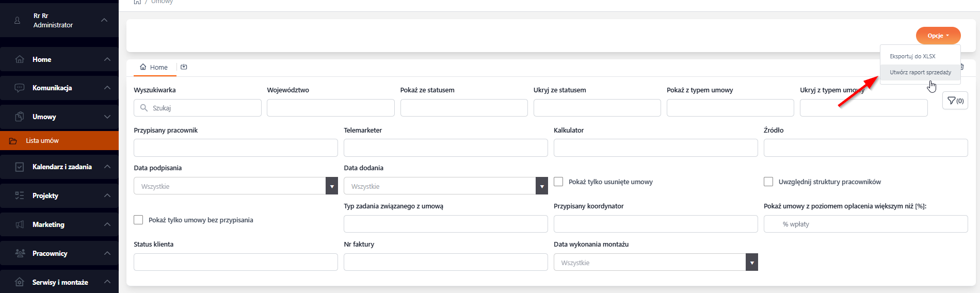Click the home icon in breadcrumb
Image resolution: width=980 pixels, height=293 pixels.
(137, 2)
